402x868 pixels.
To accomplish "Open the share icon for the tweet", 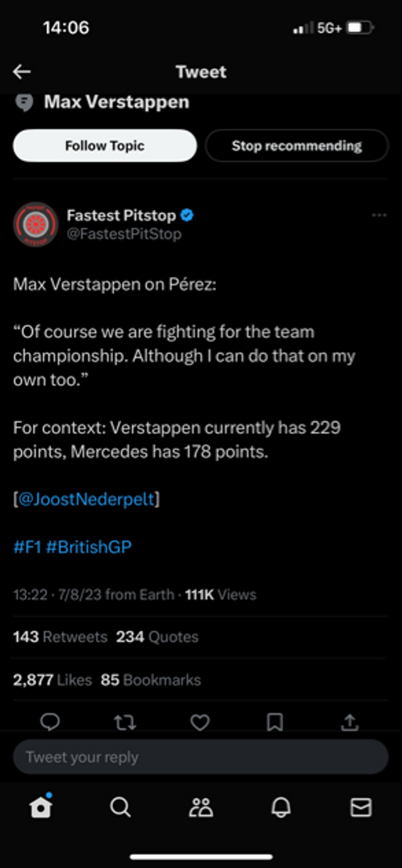I will point(350,722).
